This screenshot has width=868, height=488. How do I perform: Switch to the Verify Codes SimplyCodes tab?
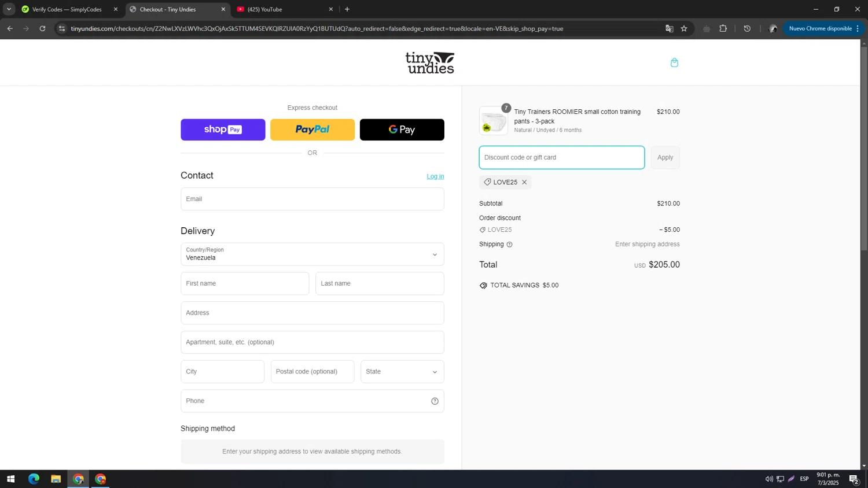[x=67, y=9]
